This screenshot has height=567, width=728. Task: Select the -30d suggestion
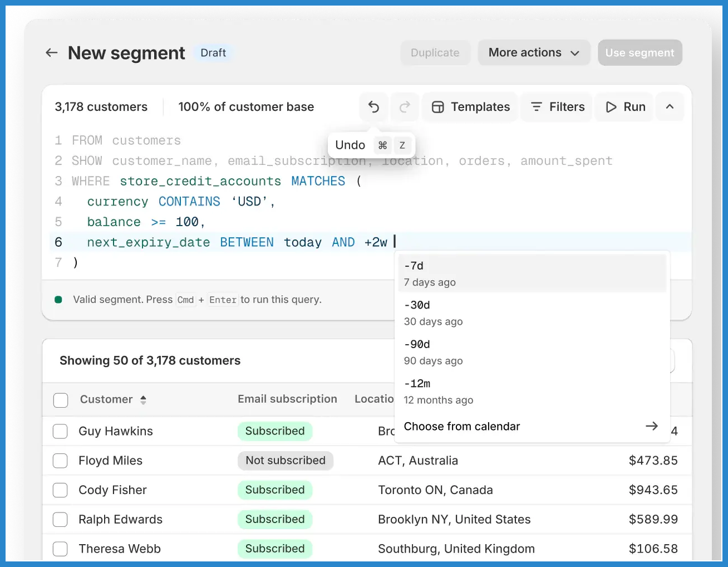(532, 313)
